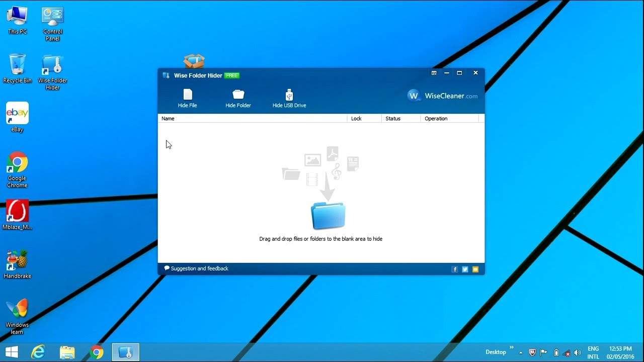Click the yellow email icon in footer
This screenshot has width=644, height=362.
(475, 269)
